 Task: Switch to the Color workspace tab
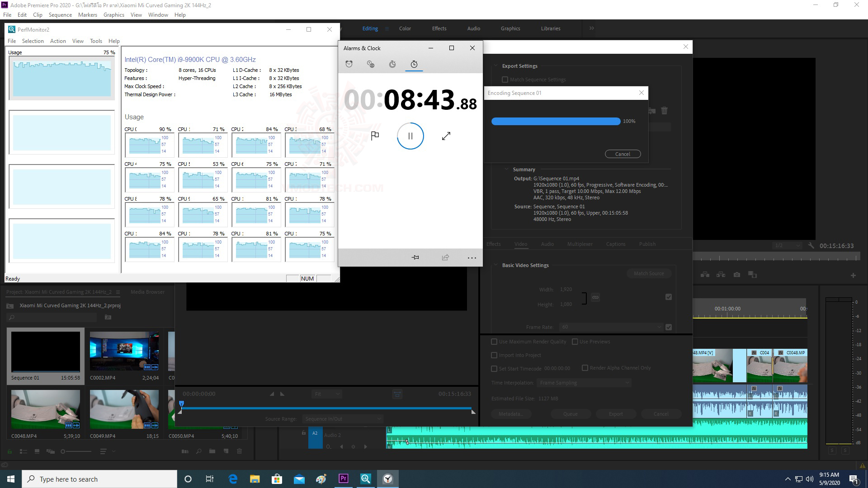tap(405, 28)
